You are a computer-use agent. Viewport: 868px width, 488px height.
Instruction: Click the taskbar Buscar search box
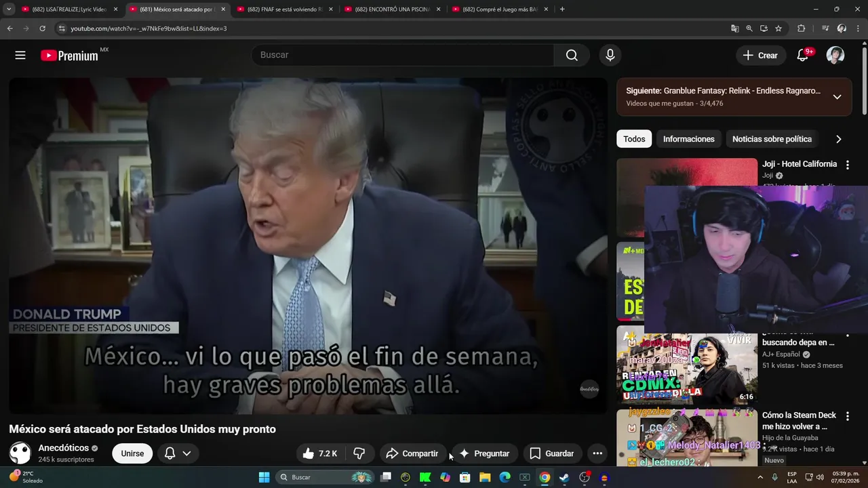pos(325,477)
